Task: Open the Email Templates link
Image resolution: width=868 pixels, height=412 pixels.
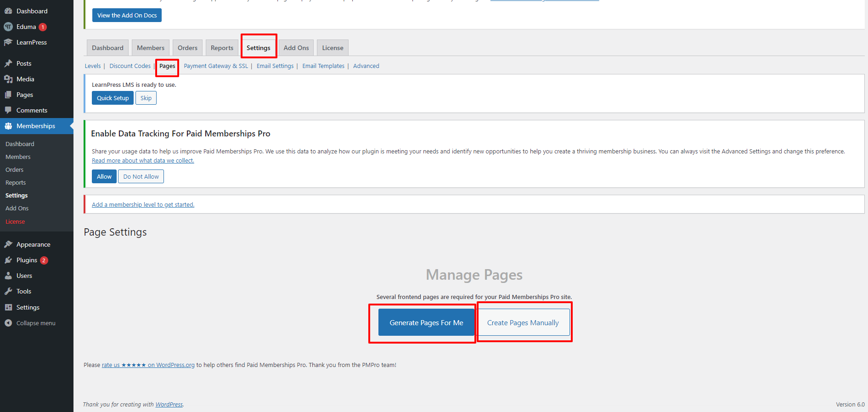Action: click(323, 66)
